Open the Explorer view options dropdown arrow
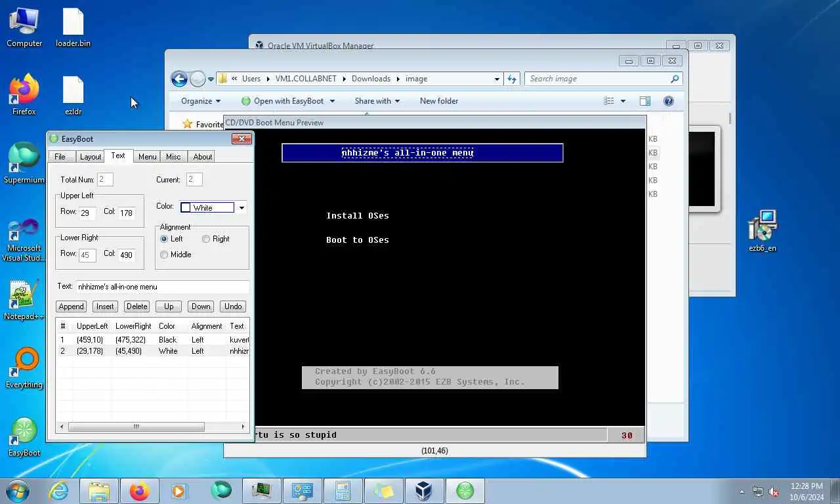This screenshot has width=840, height=504. [623, 101]
